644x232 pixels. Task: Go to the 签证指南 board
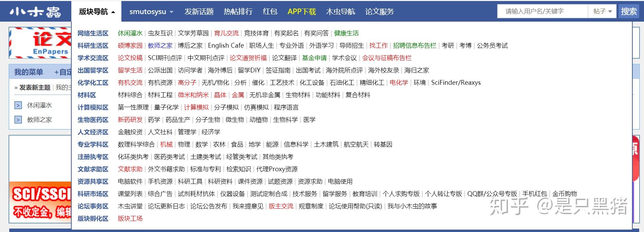(x=278, y=70)
